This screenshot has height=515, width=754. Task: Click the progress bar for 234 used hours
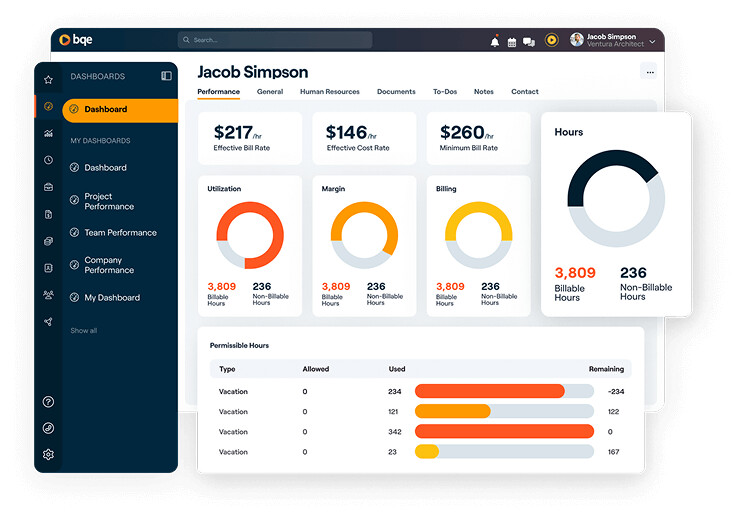(x=504, y=391)
